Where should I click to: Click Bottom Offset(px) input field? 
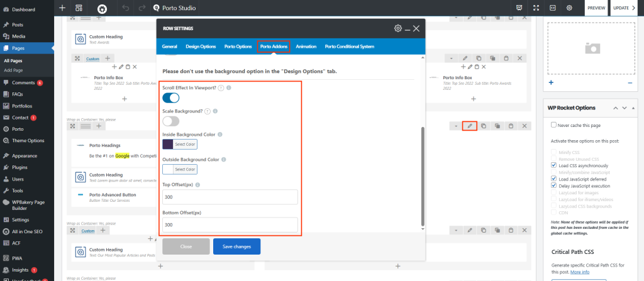pyautogui.click(x=230, y=225)
